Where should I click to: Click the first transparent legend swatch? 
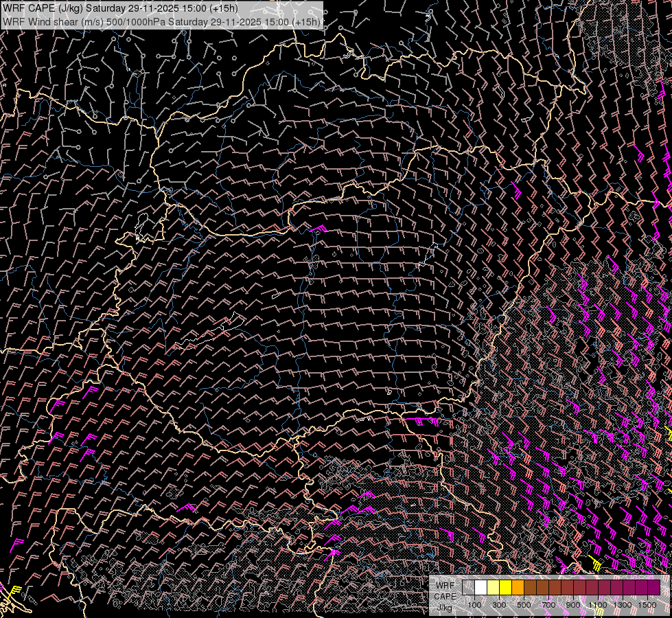pos(468,588)
